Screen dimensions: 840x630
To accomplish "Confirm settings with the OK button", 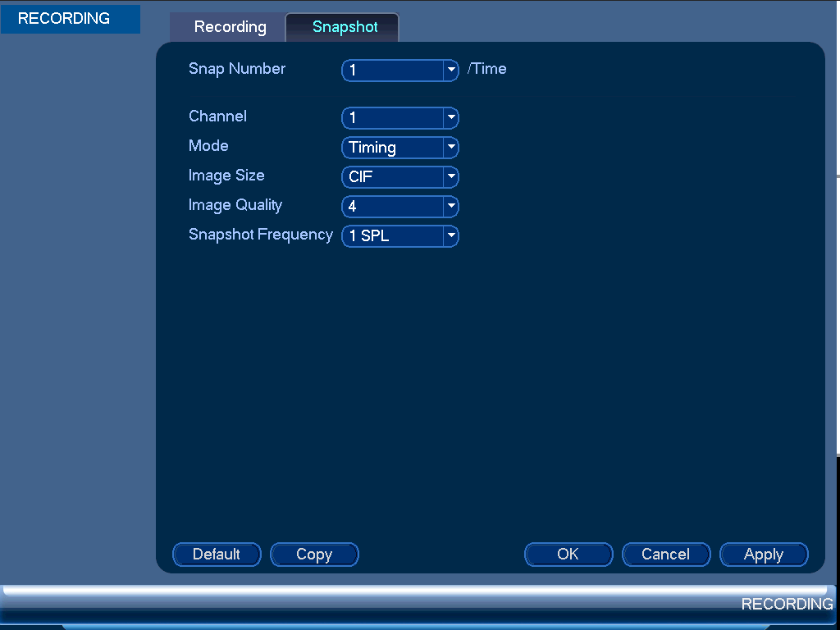I will click(568, 554).
